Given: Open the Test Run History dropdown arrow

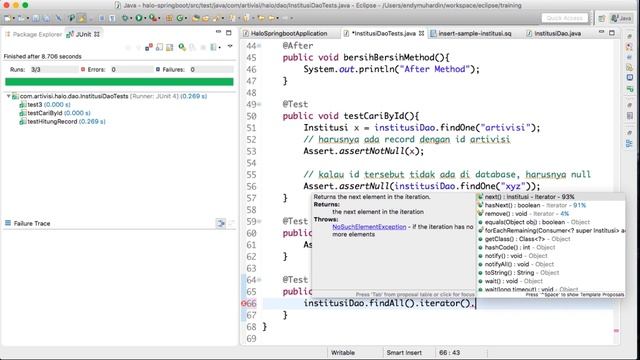Looking at the screenshot, I should pos(220,48).
